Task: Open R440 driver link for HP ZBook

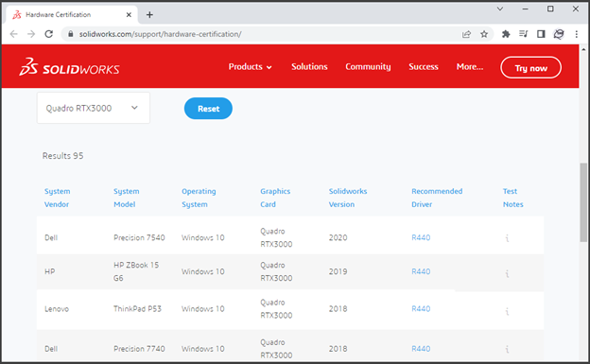Action: (x=421, y=271)
